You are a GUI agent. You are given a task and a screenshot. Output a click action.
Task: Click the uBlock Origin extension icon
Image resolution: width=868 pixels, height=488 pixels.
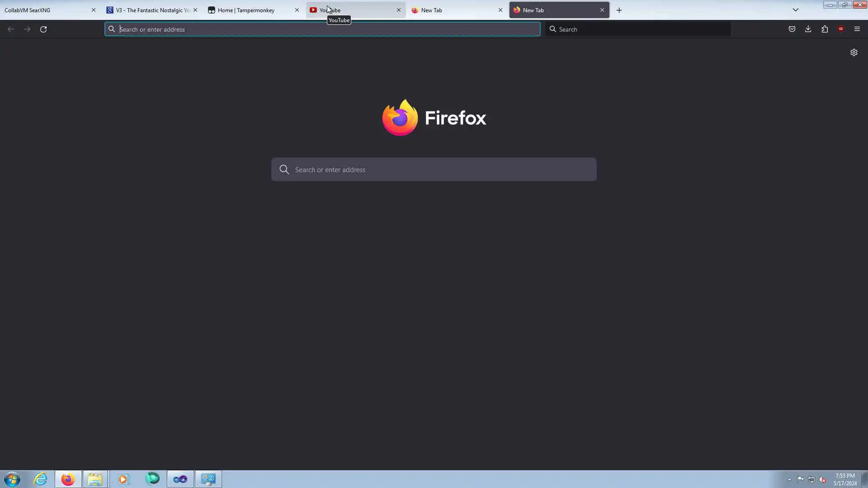[841, 29]
